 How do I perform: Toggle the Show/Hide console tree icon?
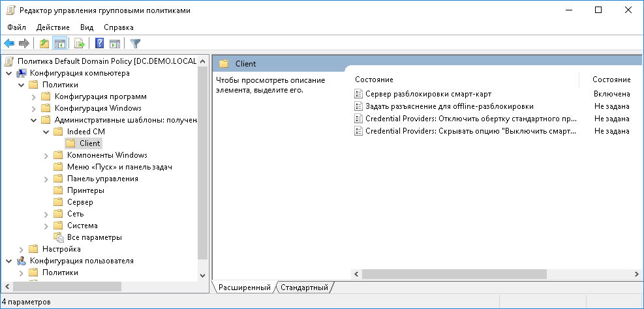[59, 44]
